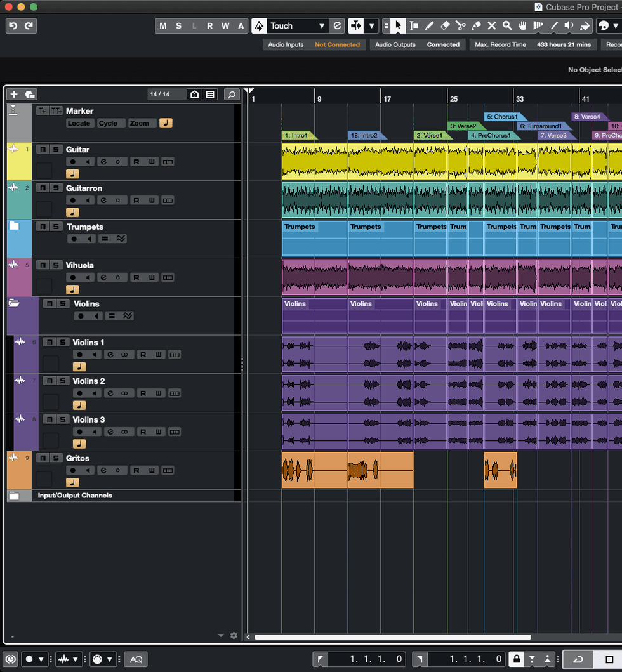Open track search magnifier above track list

(x=232, y=95)
